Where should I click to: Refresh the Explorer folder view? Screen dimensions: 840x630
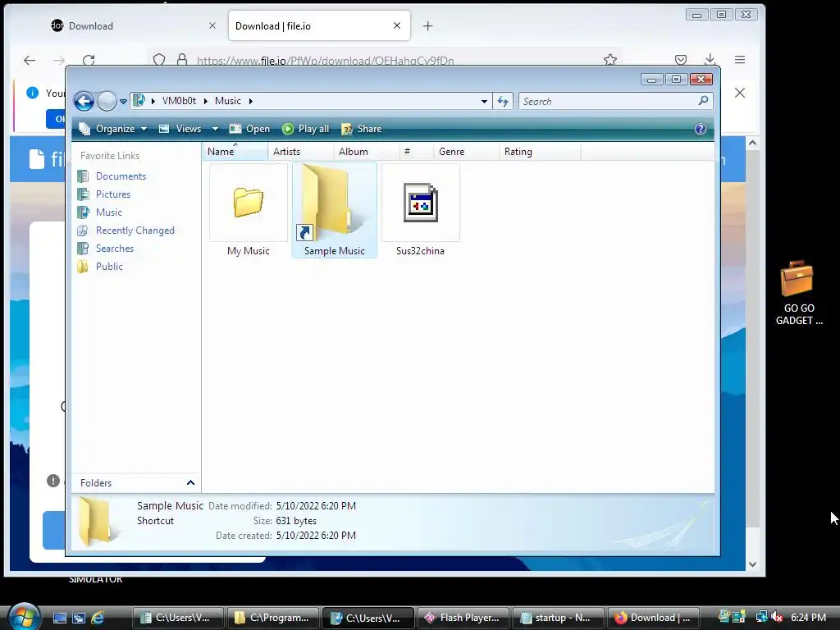tap(503, 101)
